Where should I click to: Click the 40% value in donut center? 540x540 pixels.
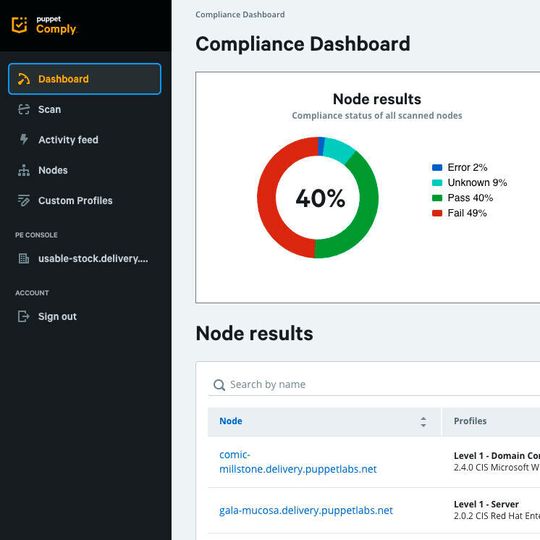click(x=320, y=198)
